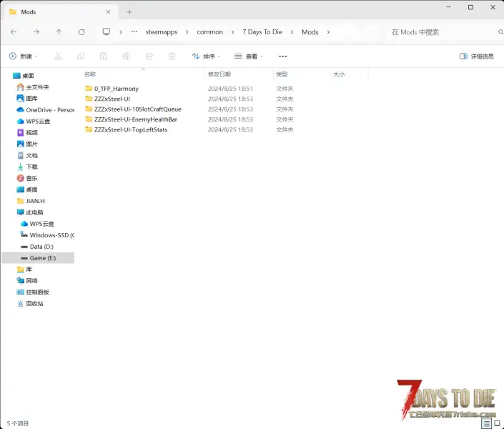The image size is (504, 429).
Task: Switch to details list view icon in status bar
Action: point(487,423)
